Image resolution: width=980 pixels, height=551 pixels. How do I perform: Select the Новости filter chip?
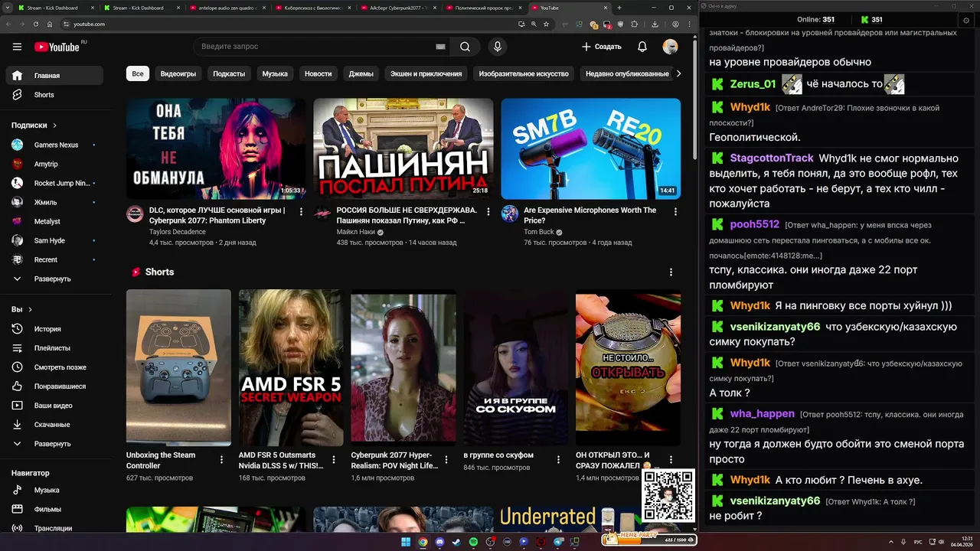click(x=318, y=73)
